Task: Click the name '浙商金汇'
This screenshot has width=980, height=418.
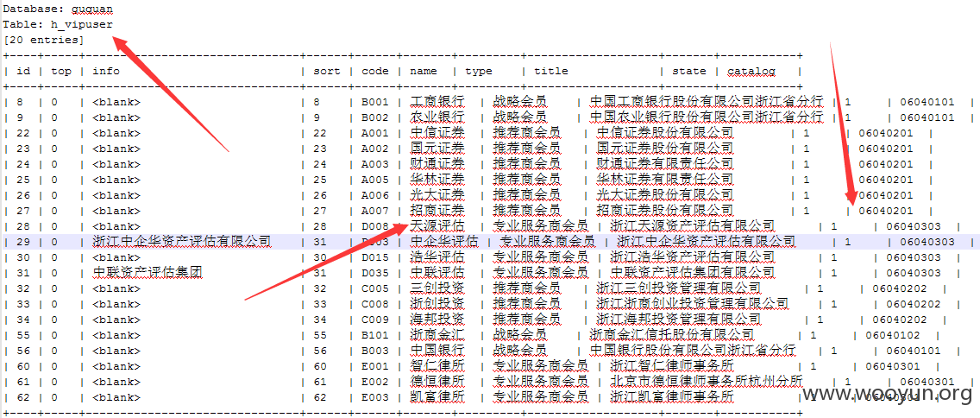Action: (437, 335)
